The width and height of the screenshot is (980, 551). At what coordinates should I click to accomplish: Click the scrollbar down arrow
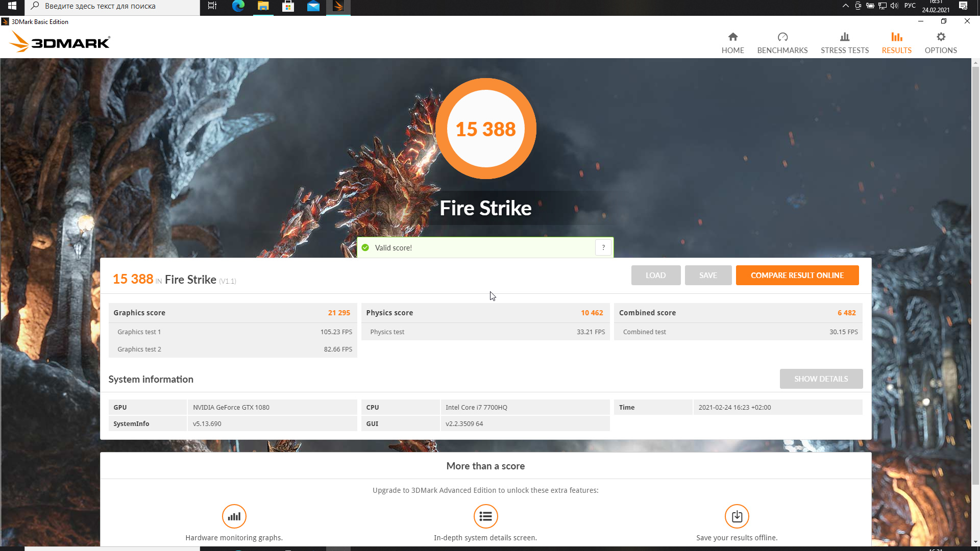click(975, 542)
